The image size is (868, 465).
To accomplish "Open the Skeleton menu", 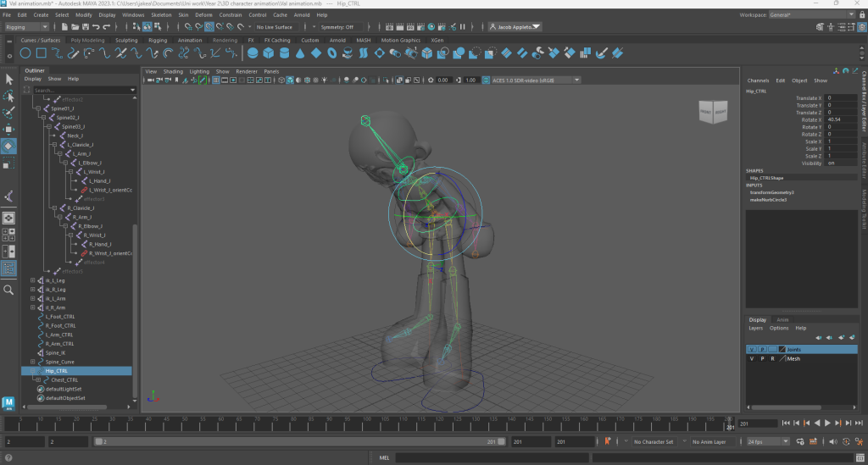I will [x=161, y=15].
